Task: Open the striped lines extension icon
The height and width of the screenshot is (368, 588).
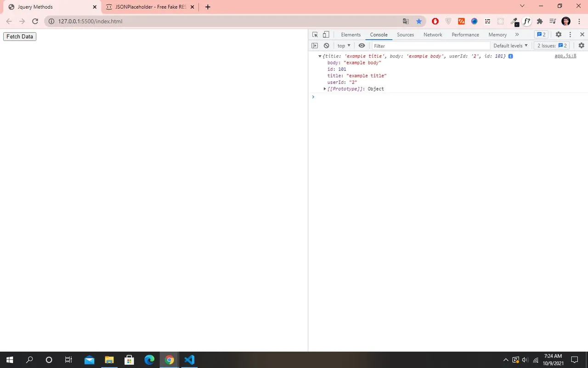Action: click(x=487, y=21)
